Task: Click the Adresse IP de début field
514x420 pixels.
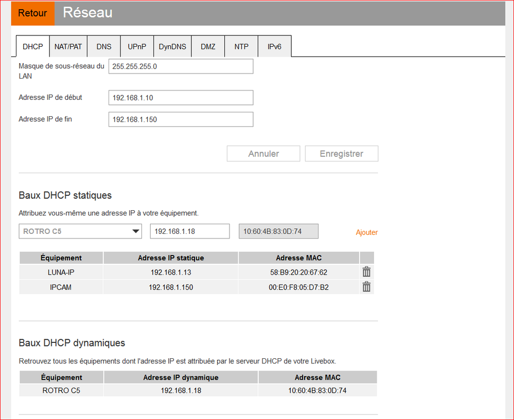Action: [x=181, y=98]
